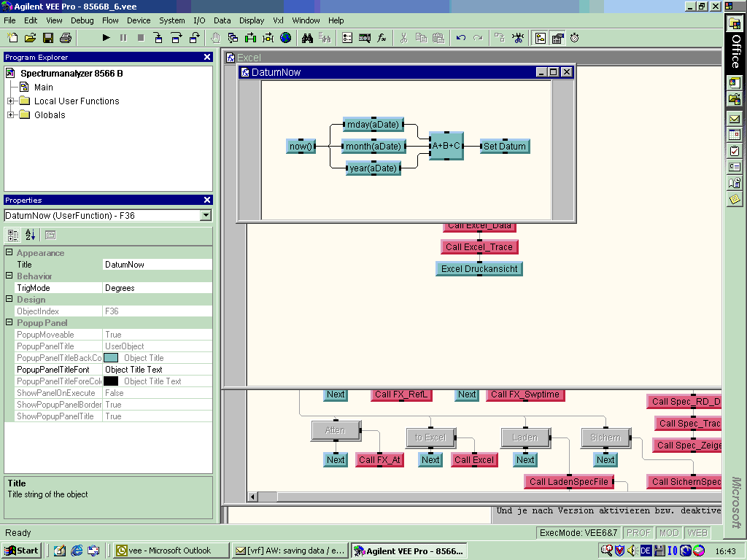Expand the Local User Functions node
Screen dimensions: 747x560
coord(11,101)
